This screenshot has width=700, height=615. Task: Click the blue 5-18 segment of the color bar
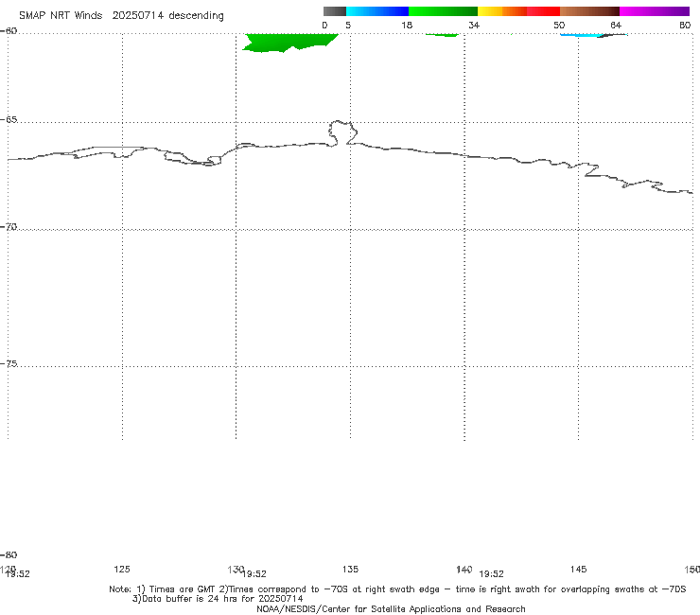click(377, 11)
